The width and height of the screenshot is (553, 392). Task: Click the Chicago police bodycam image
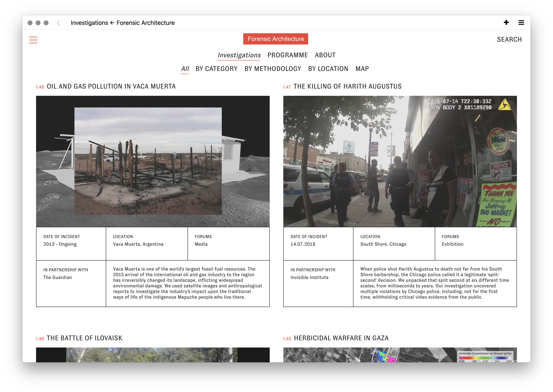(400, 161)
